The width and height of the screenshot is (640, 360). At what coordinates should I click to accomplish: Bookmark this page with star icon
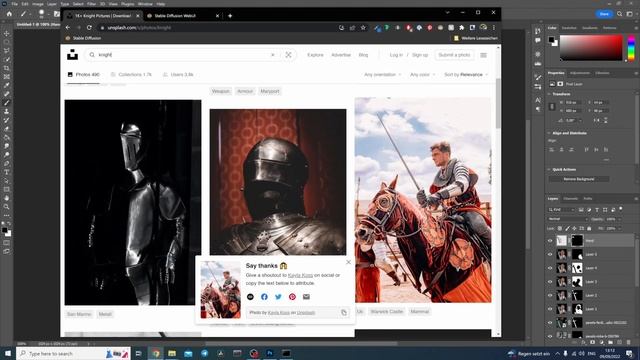[363, 28]
